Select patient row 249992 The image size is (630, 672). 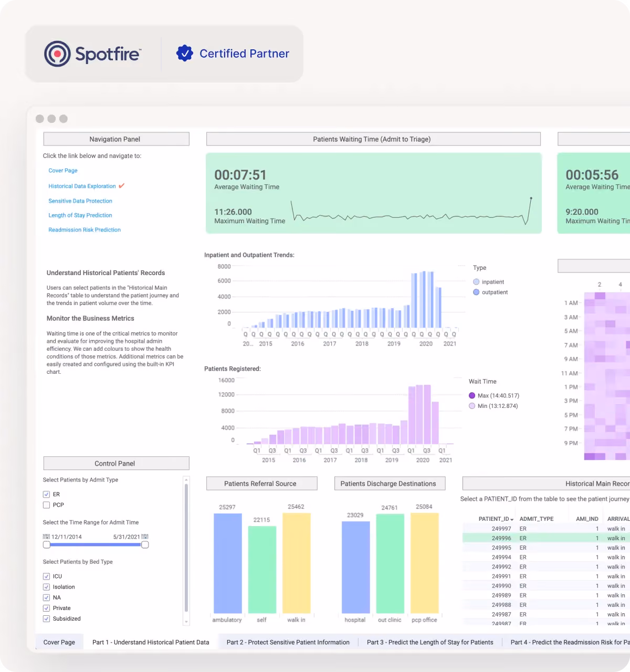pos(546,566)
